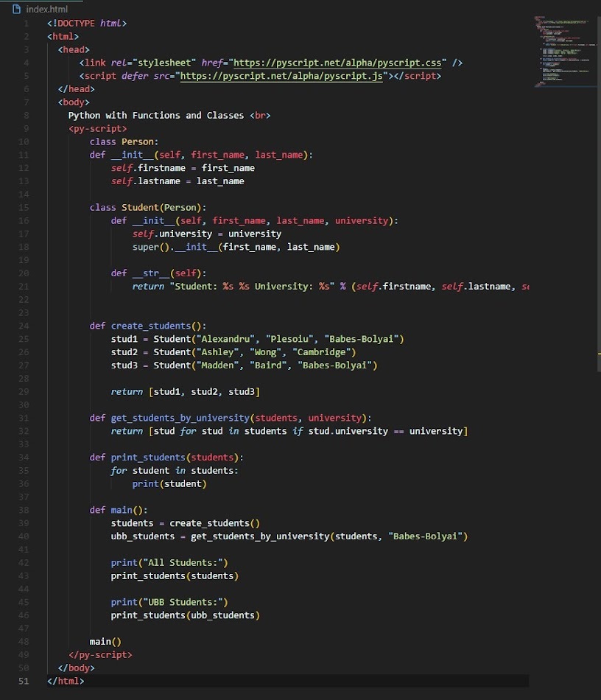The height and width of the screenshot is (700, 601).
Task: Open the pyscript.css stylesheet link
Action: pos(337,63)
